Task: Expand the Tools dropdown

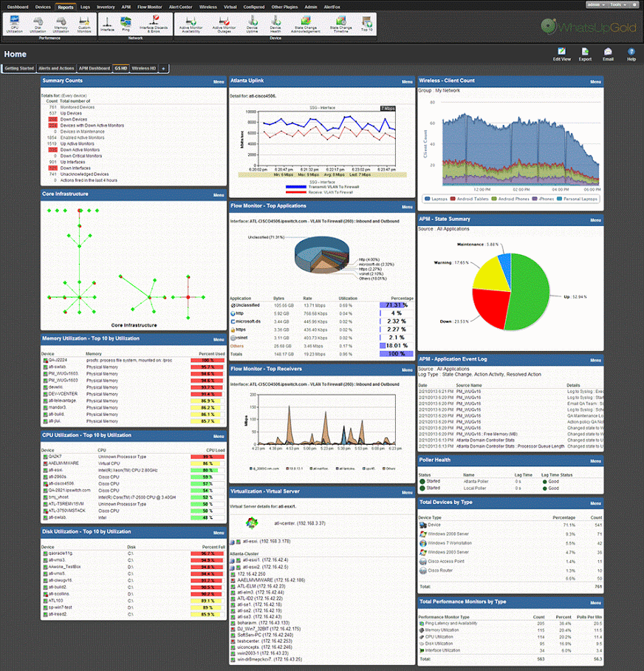Action: 618,4
